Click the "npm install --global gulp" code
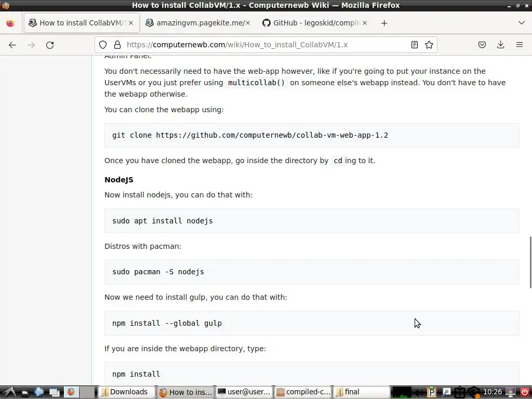The height and width of the screenshot is (399, 532). click(x=167, y=323)
